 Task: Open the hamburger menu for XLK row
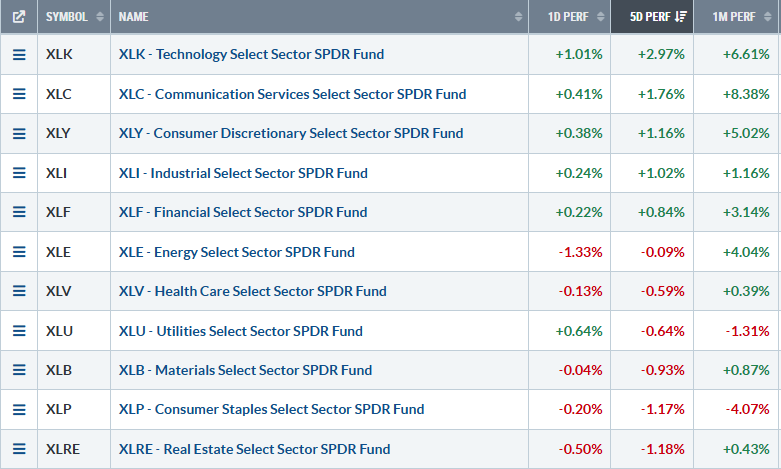click(18, 54)
